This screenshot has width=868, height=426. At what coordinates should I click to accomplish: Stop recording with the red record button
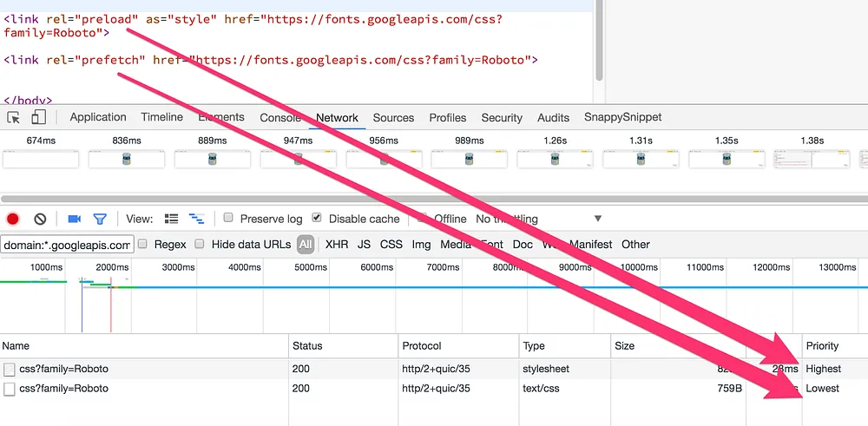click(x=13, y=220)
